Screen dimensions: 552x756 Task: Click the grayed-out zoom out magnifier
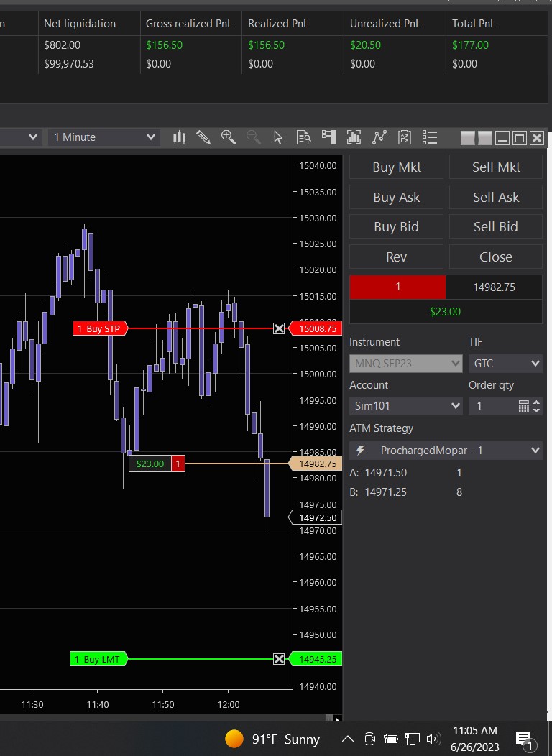tap(254, 137)
